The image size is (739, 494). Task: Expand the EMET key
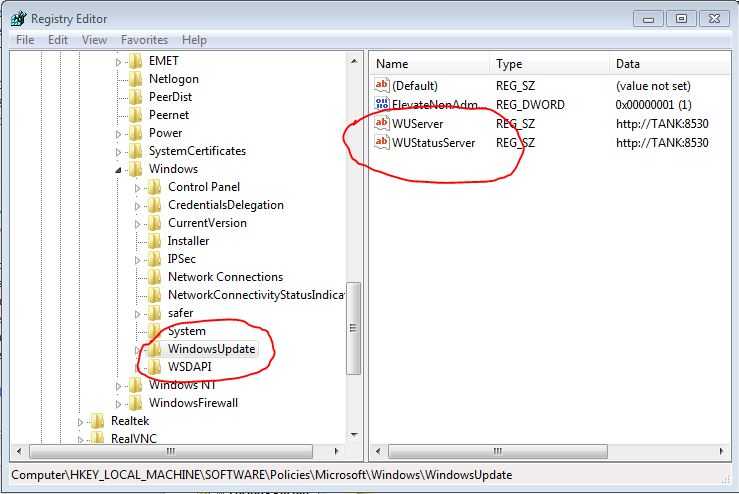(118, 62)
